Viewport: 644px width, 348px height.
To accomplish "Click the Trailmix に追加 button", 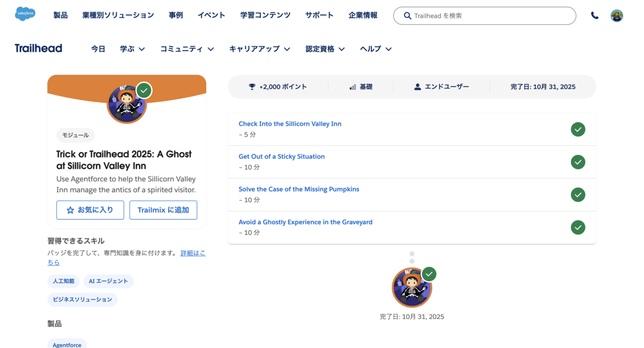I will [163, 210].
